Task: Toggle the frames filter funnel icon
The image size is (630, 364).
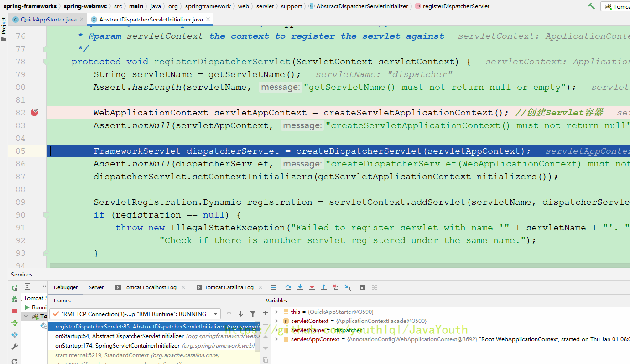Action: click(x=253, y=314)
